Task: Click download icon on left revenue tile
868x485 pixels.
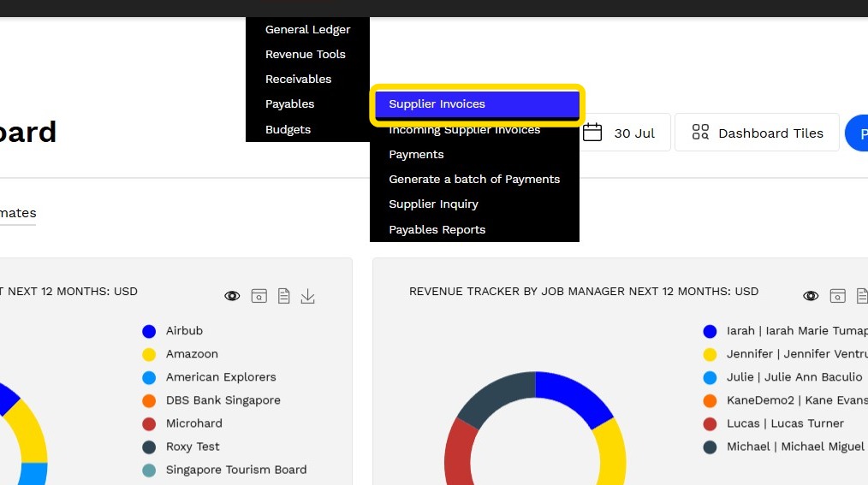Action: tap(308, 296)
